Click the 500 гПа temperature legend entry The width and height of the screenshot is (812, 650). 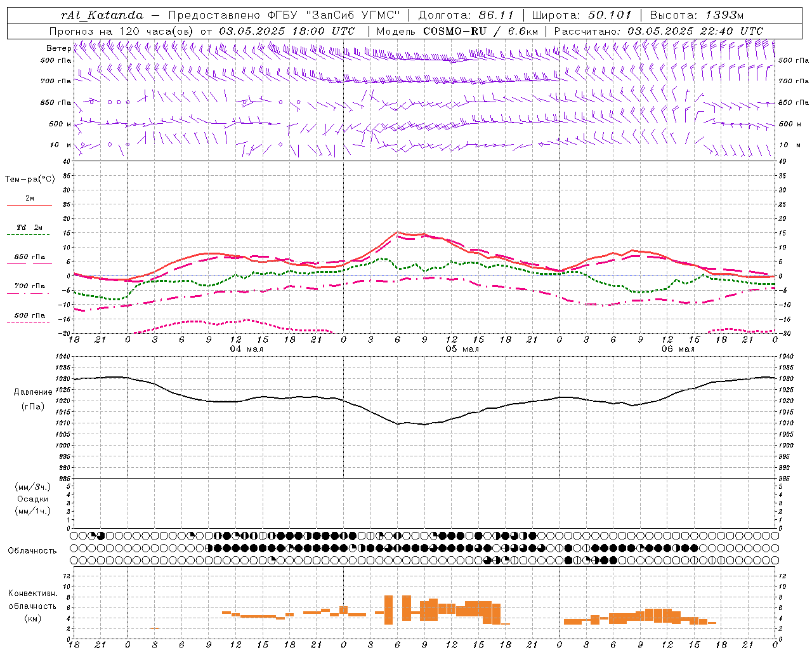coord(30,315)
